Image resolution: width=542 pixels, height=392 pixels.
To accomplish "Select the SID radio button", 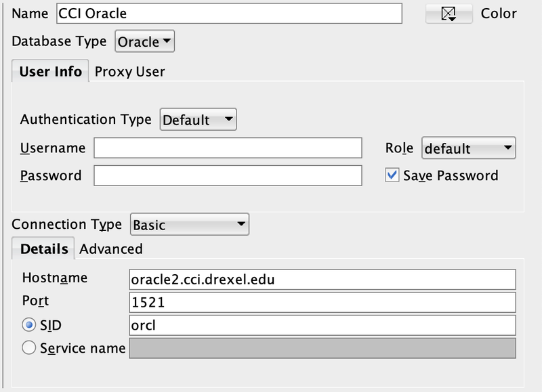I will click(x=28, y=325).
